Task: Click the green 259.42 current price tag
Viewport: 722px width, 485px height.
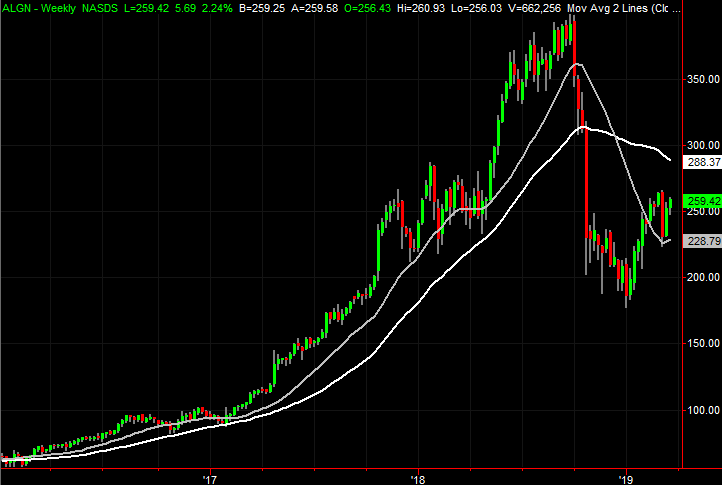Action: [702, 201]
